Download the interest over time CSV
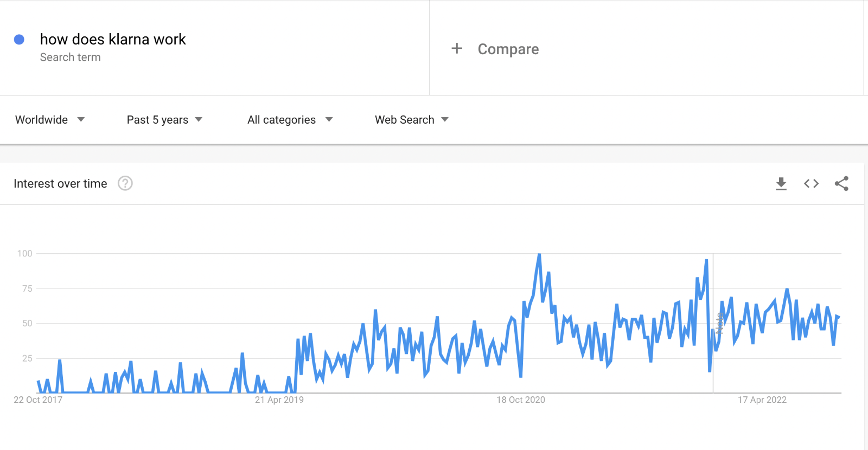The width and height of the screenshot is (868, 450). [x=781, y=184]
